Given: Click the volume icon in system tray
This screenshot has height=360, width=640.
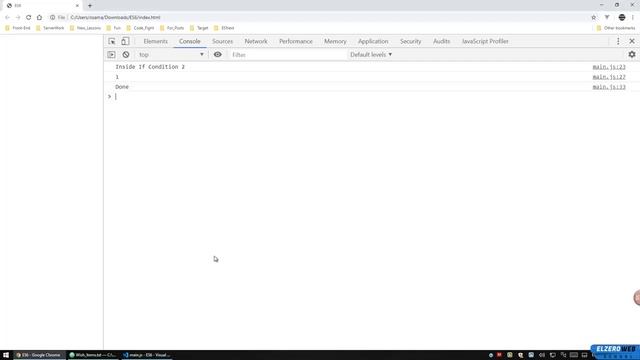Looking at the screenshot, I should 542,355.
